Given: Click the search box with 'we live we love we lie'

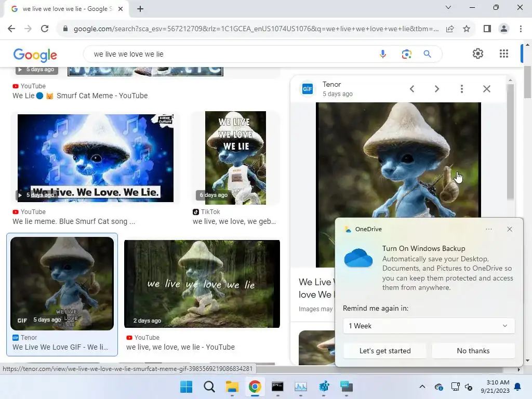Looking at the screenshot, I should (x=231, y=54).
